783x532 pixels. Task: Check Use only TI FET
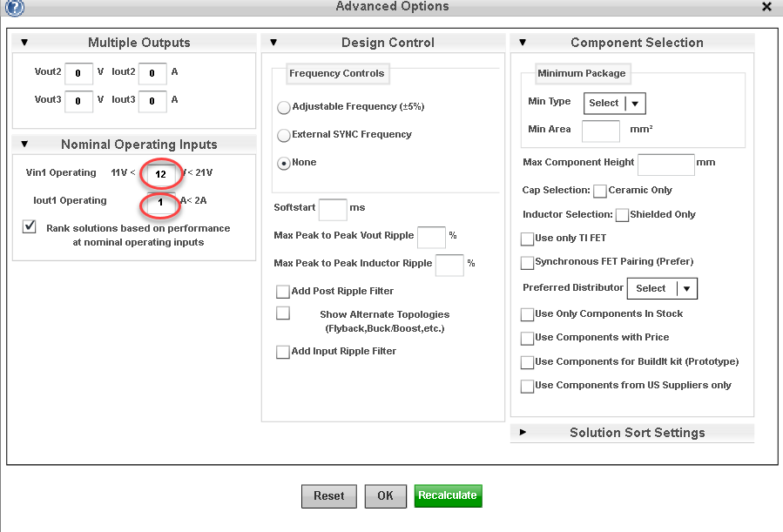(x=527, y=238)
